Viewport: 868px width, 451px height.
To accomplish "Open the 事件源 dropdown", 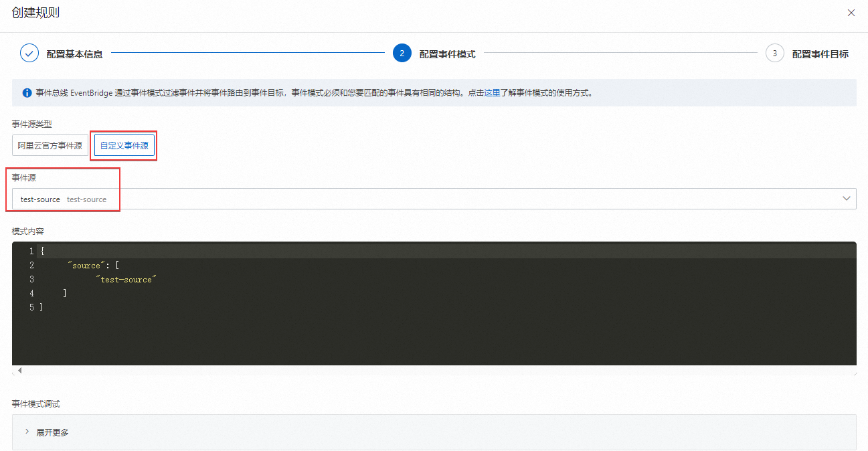I will pyautogui.click(x=434, y=199).
